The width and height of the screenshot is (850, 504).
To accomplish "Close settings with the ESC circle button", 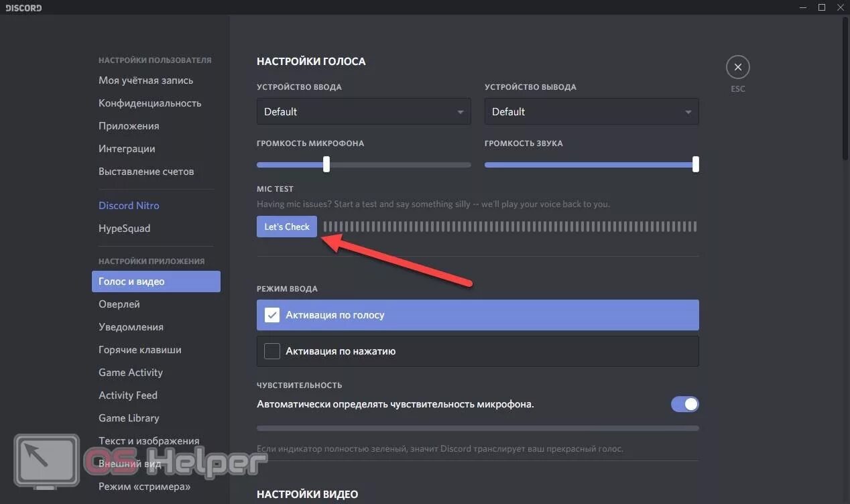I will [x=737, y=67].
